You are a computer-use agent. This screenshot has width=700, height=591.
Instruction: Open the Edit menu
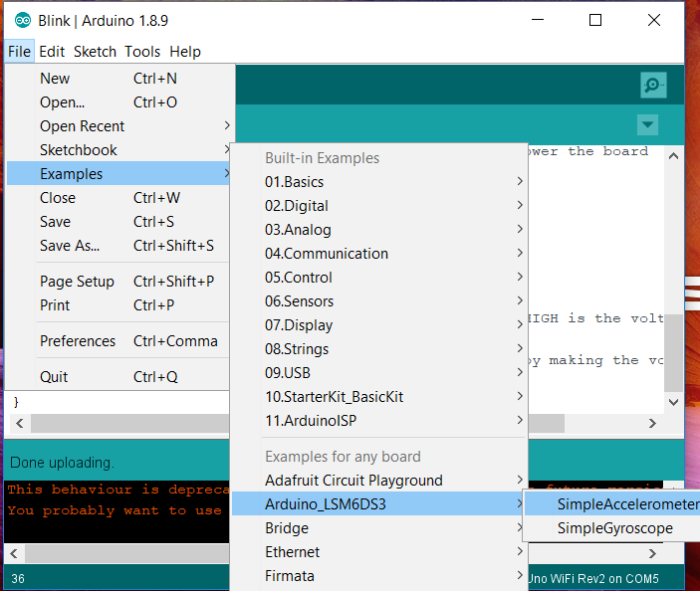point(52,52)
